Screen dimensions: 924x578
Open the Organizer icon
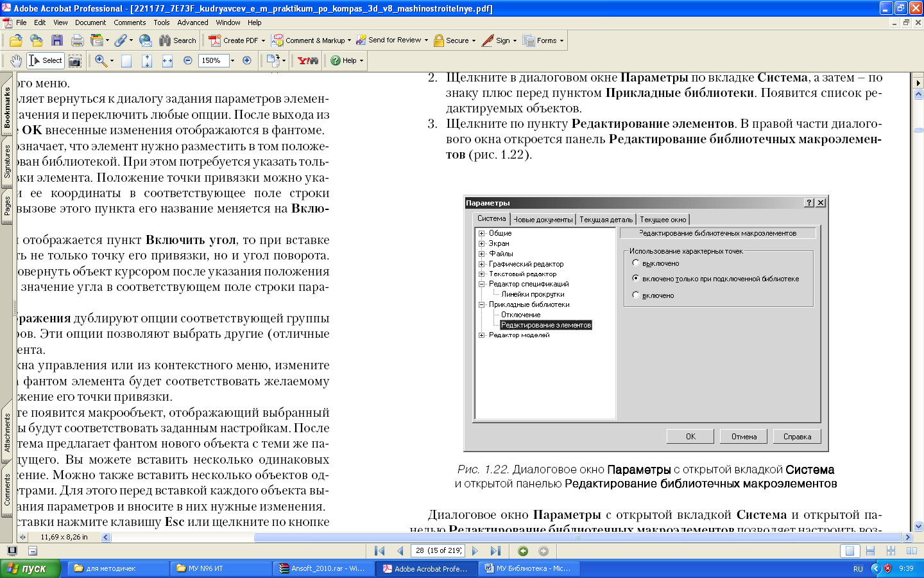point(96,40)
